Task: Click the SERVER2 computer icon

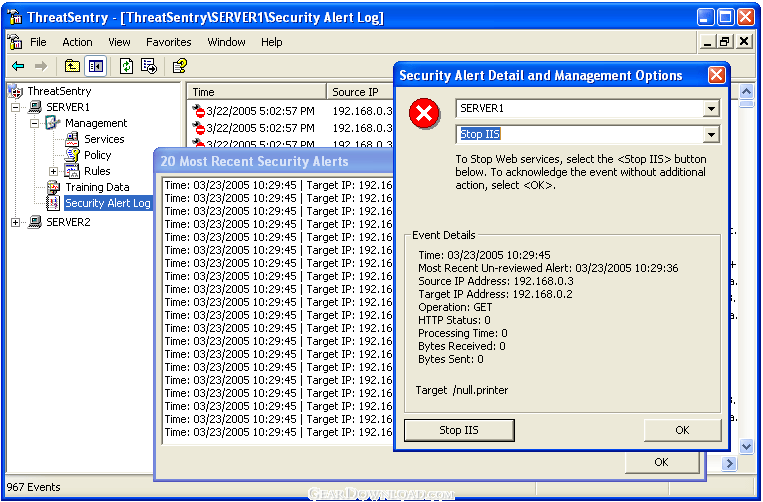Action: point(35,222)
